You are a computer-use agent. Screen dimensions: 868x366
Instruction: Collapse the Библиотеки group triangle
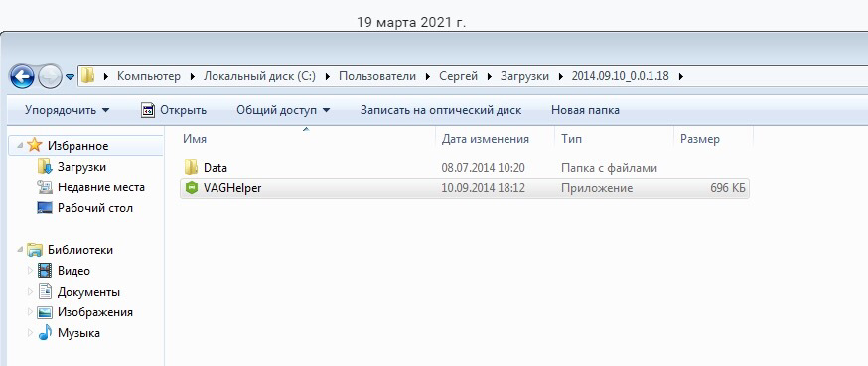coord(20,250)
